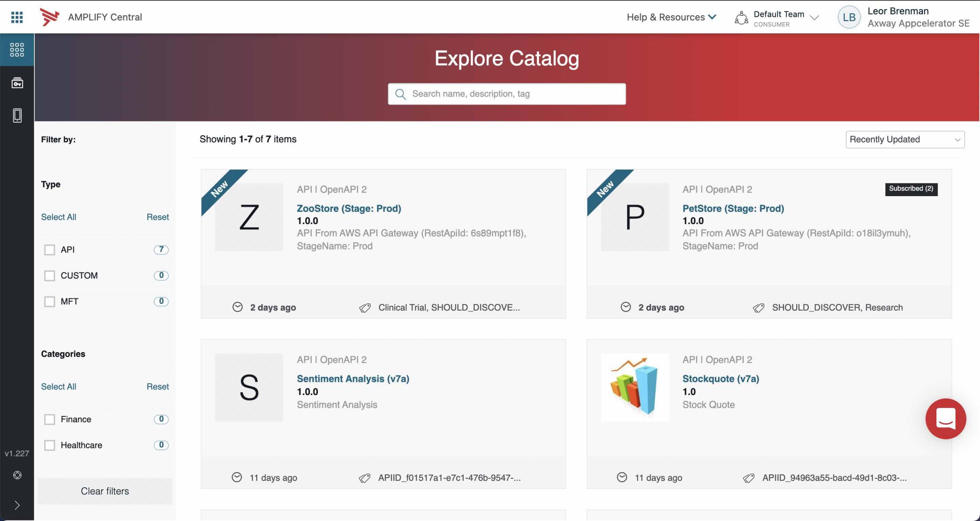Click the LB user avatar
The width and height of the screenshot is (980, 521).
[849, 17]
